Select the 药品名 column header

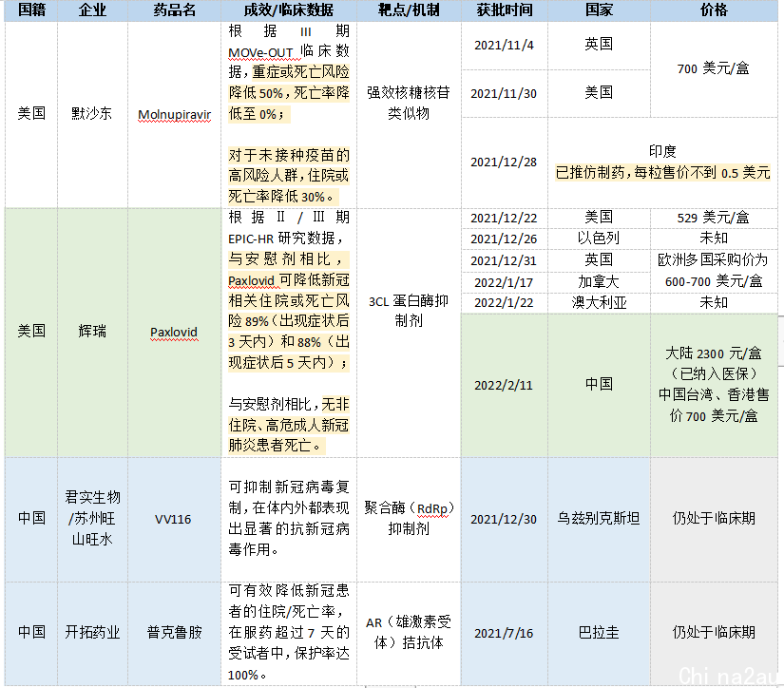[175, 10]
